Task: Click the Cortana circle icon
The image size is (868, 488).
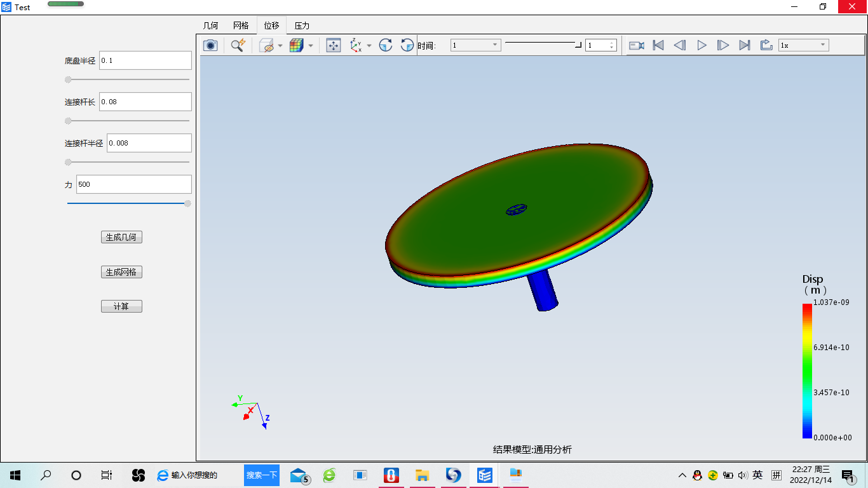Action: [76, 475]
